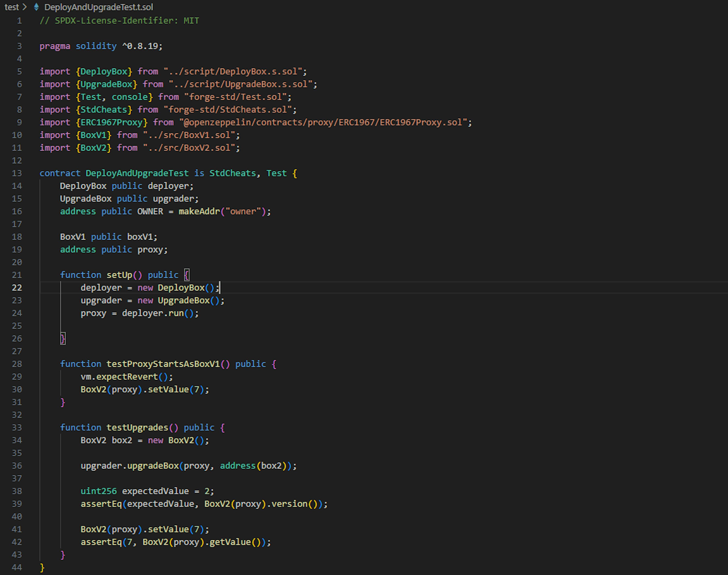This screenshot has width=728, height=575.
Task: Click the Solidity file icon in the breadcrumb
Action: (x=36, y=7)
